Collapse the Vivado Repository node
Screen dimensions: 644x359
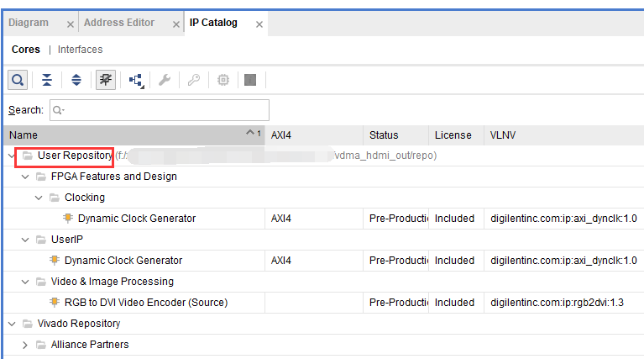[12, 324]
